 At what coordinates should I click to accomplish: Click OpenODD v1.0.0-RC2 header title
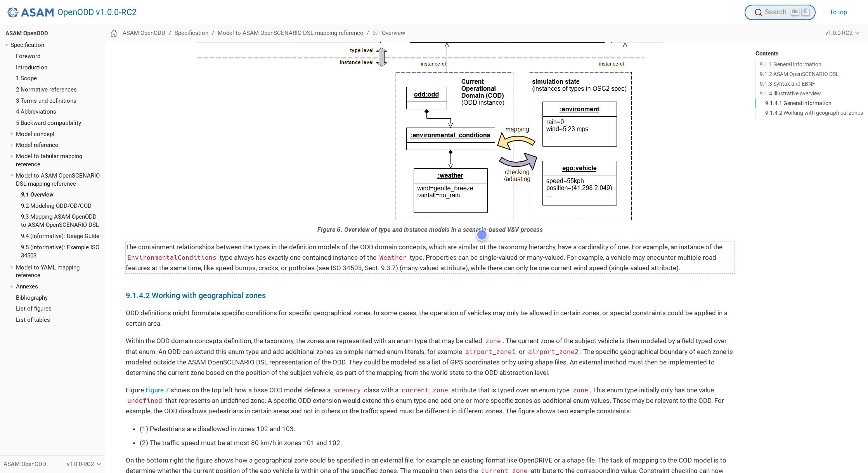(97, 12)
